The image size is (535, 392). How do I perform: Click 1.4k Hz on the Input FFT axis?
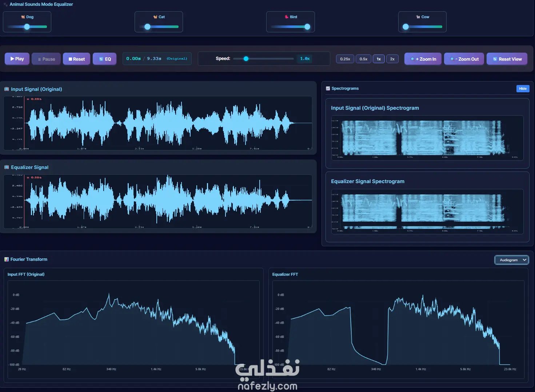156,369
